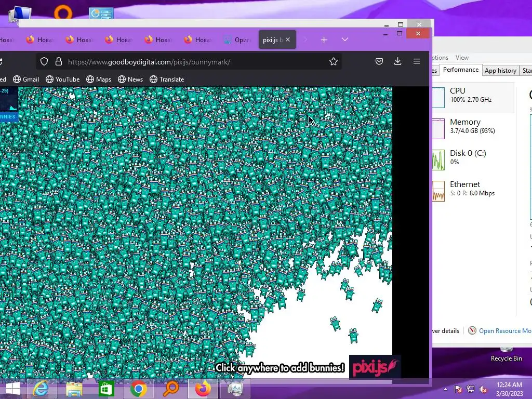
Task: Open network tray icon
Action: pos(471,389)
